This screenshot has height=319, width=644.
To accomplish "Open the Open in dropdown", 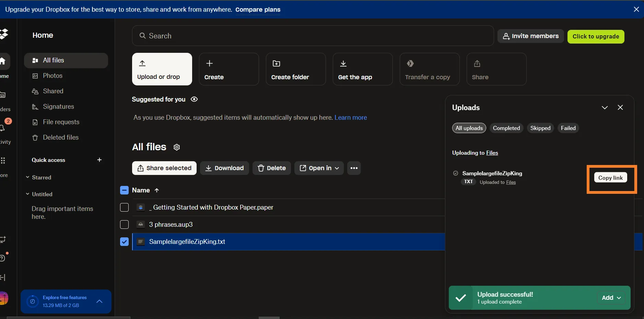I will point(319,168).
